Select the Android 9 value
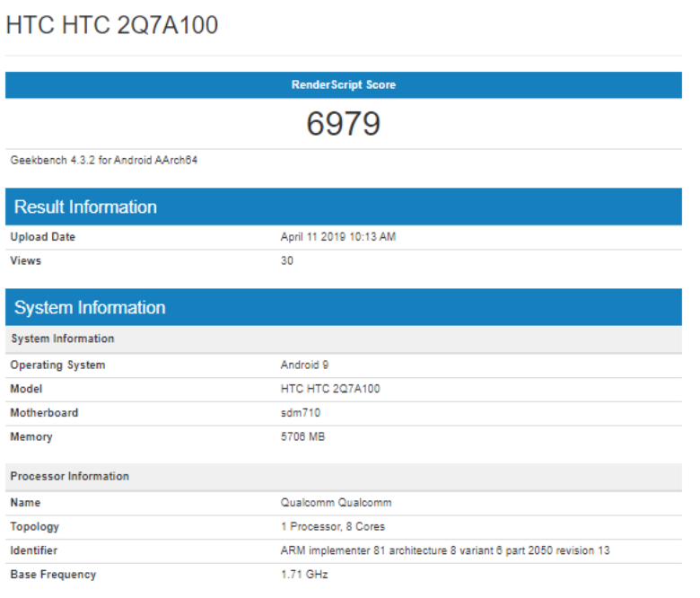Image resolution: width=700 pixels, height=598 pixels. [304, 365]
